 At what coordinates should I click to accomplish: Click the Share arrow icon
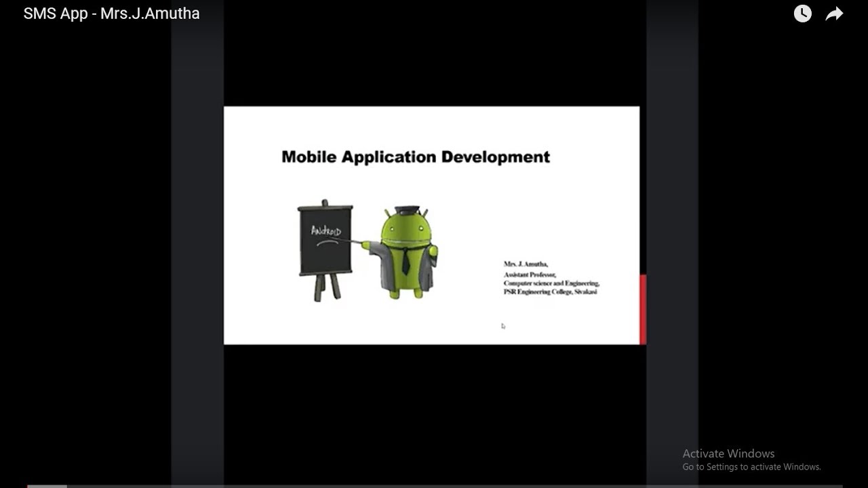(834, 14)
